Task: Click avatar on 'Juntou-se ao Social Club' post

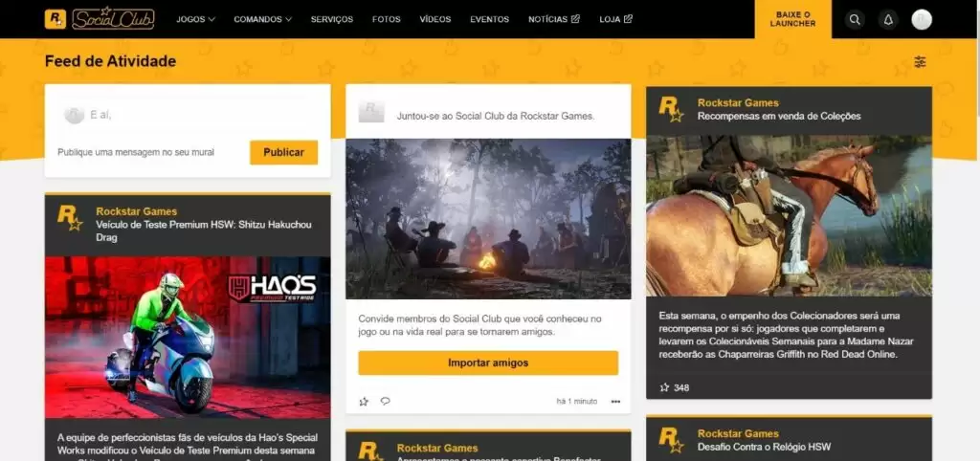Action: [371, 112]
